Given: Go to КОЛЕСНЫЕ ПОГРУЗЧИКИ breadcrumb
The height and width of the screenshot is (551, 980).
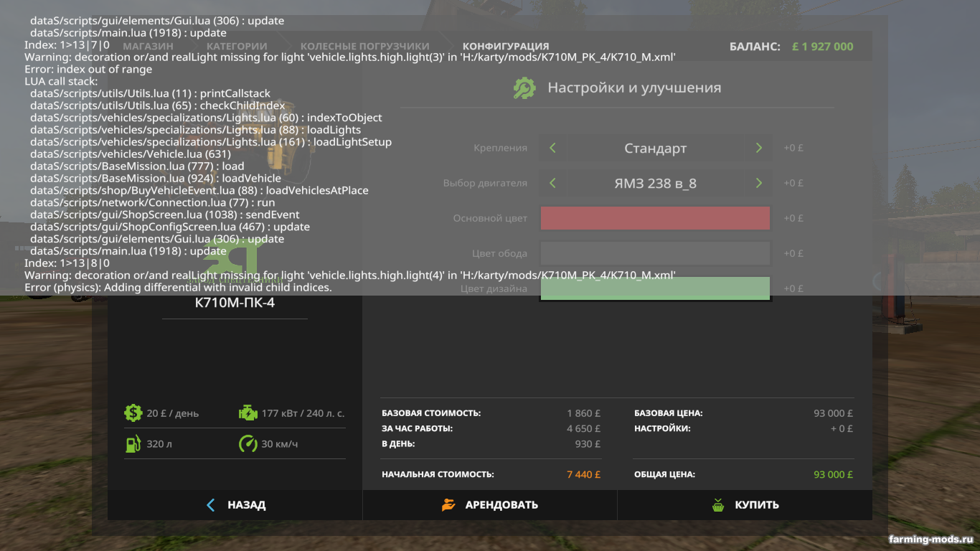Looking at the screenshot, I should tap(364, 46).
